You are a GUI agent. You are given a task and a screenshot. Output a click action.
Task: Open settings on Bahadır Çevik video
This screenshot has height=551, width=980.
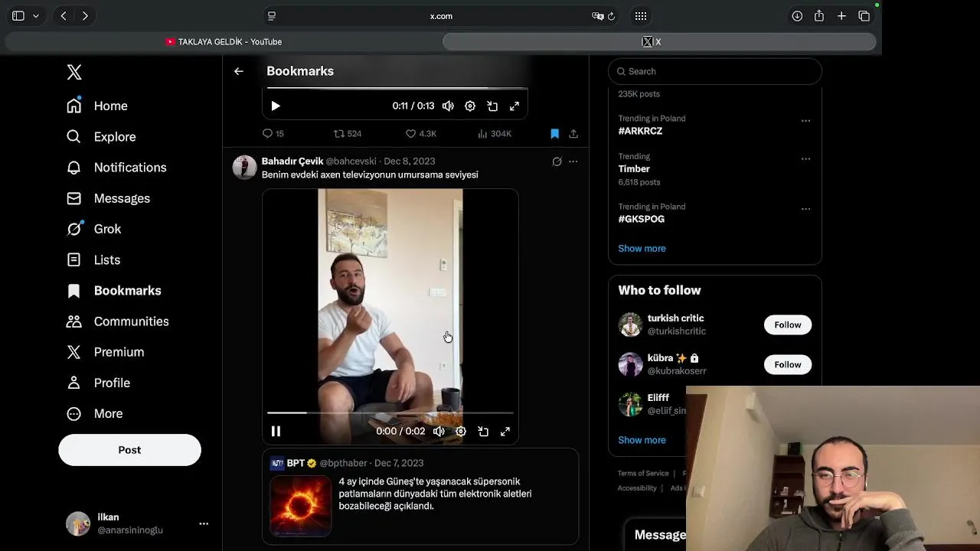[461, 432]
